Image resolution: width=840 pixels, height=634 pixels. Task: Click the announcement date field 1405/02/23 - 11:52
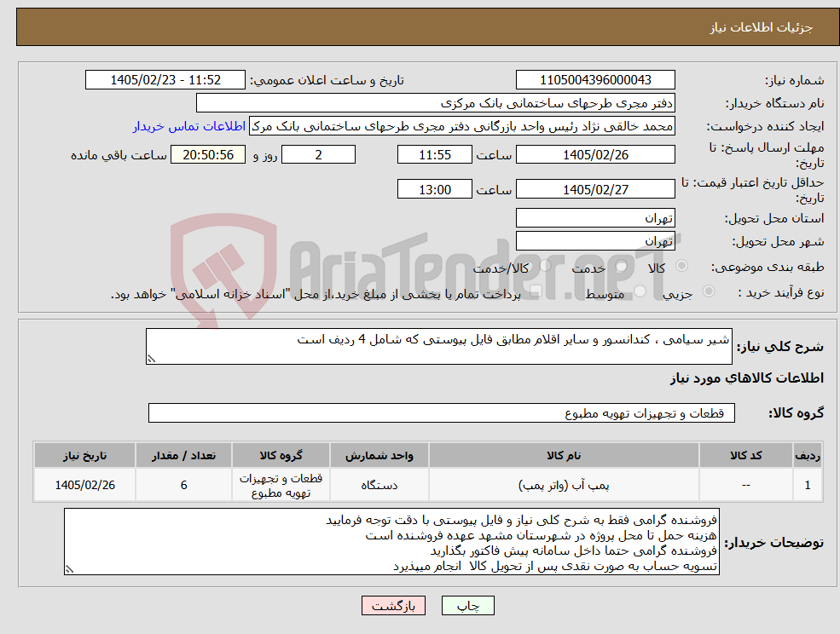coord(165,80)
